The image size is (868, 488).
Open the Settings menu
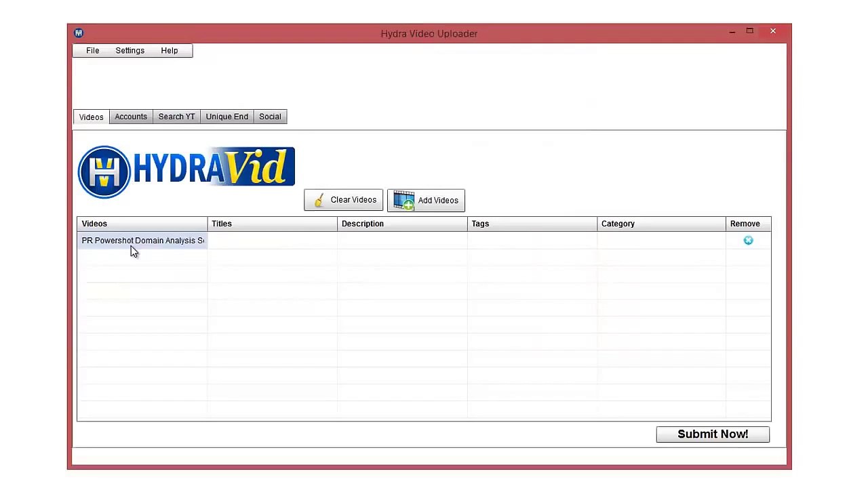coord(130,51)
